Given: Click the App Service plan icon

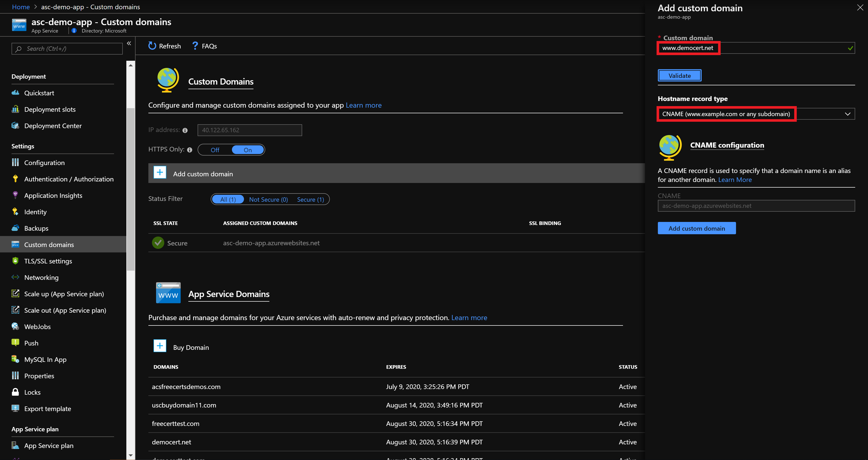Looking at the screenshot, I should 15,445.
